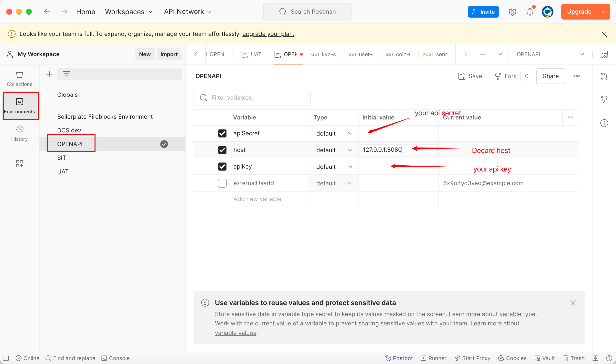Expand the Workspaces dropdown
This screenshot has width=616, height=364.
(129, 11)
